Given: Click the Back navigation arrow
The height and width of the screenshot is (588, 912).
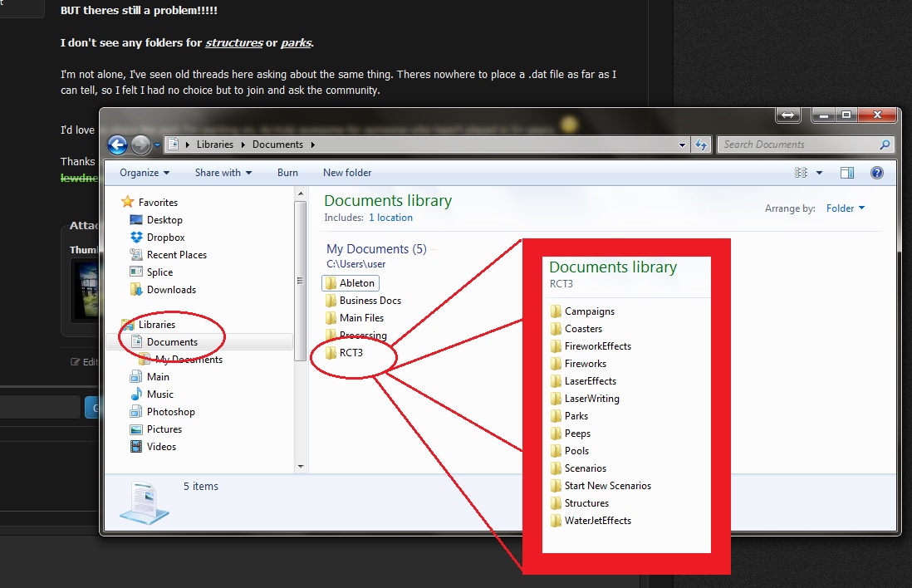Looking at the screenshot, I should [x=118, y=145].
